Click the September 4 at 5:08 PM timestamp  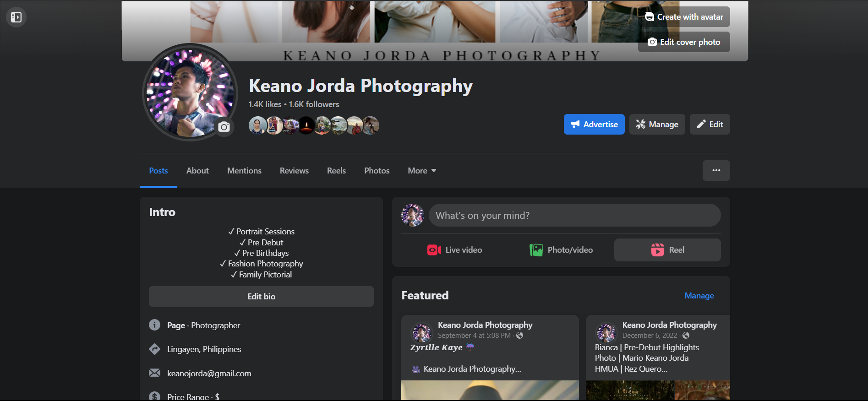[x=474, y=336]
